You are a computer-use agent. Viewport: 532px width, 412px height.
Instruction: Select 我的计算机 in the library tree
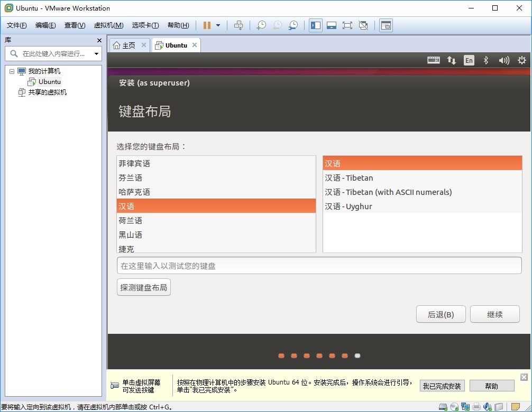[44, 71]
